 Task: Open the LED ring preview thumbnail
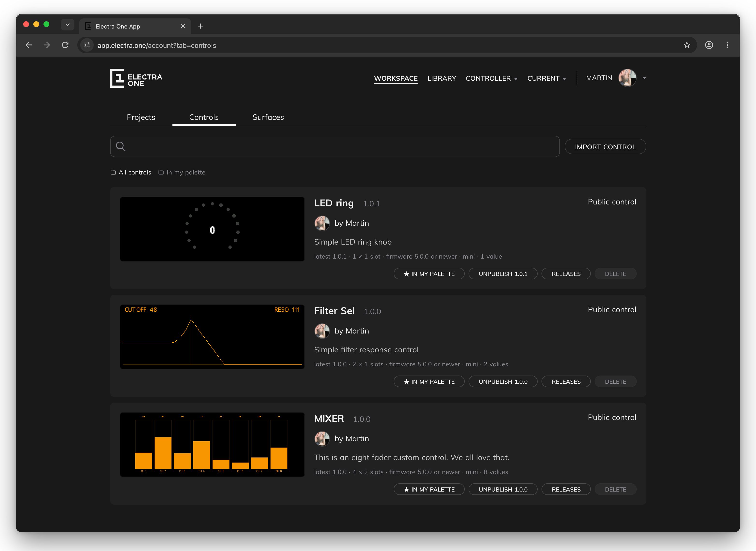[212, 229]
